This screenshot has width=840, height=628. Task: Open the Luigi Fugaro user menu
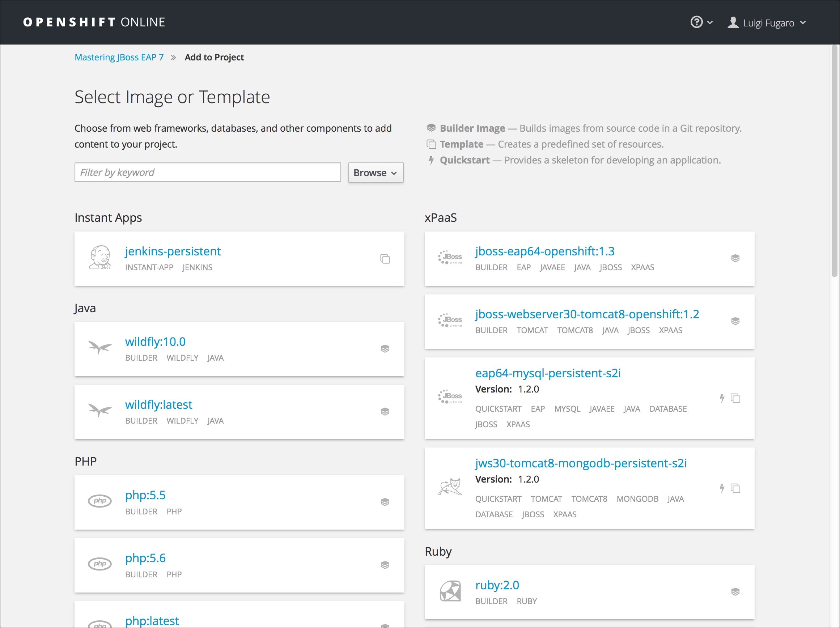767,23
